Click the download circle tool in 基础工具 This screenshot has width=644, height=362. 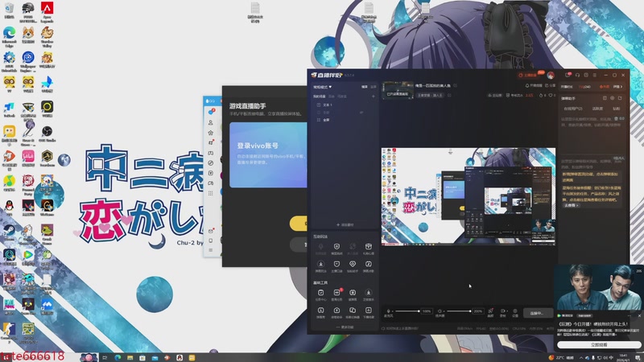[x=369, y=294]
